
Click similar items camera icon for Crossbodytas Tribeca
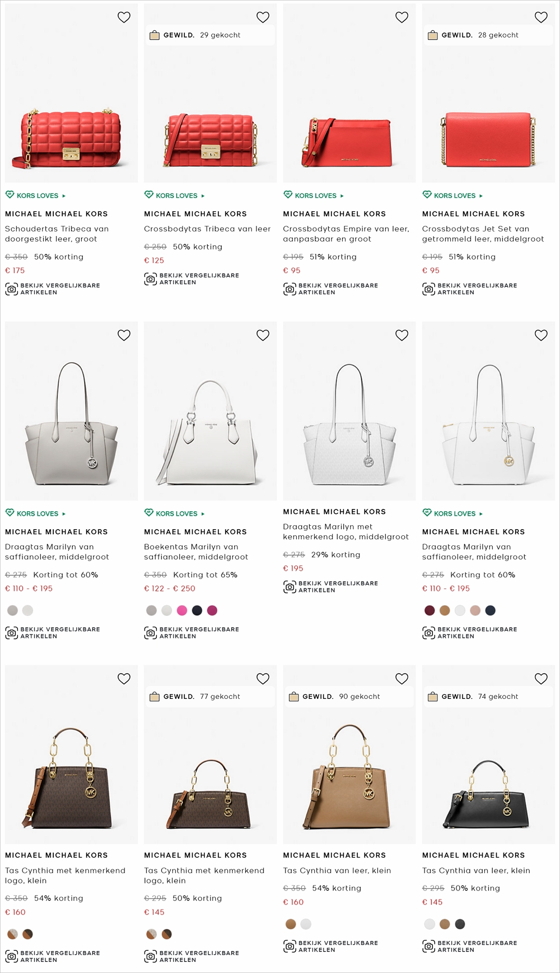(151, 279)
